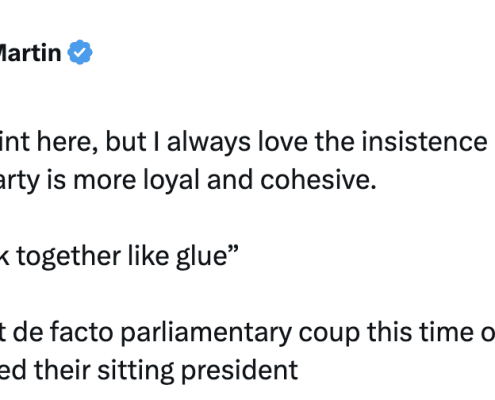Click the word 'glue' in the quote

(x=202, y=257)
